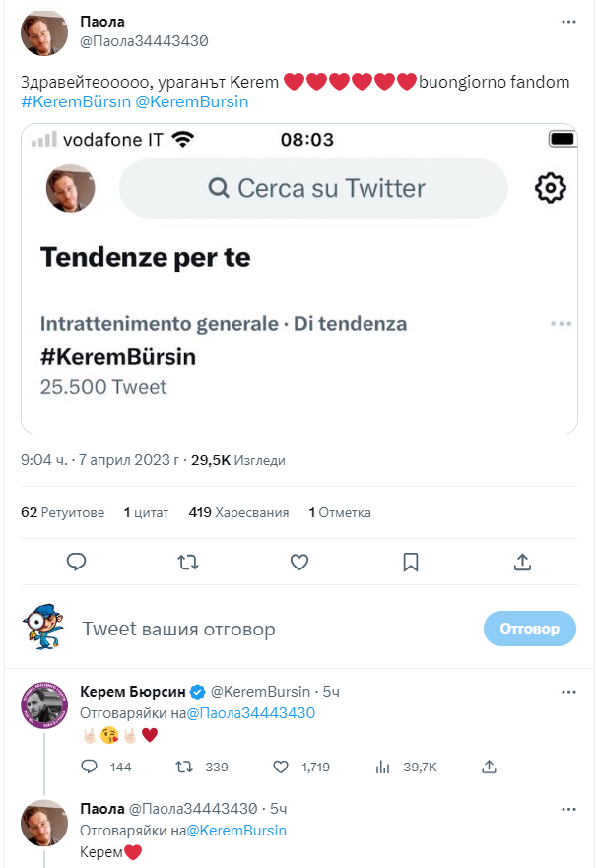Open the 62 Ретуитове list
Viewport: 597px width, 868px height.
tap(62, 512)
